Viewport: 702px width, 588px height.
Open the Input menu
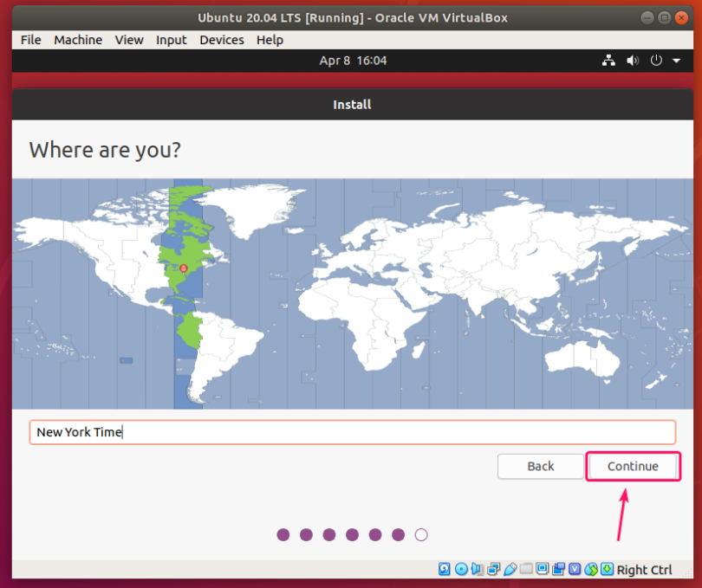[171, 40]
